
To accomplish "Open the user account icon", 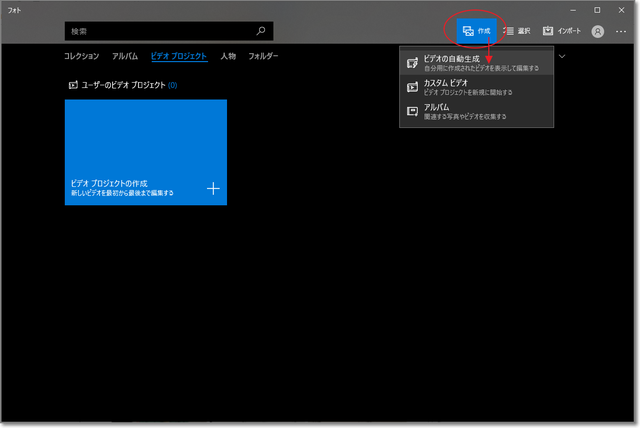I will tap(598, 31).
